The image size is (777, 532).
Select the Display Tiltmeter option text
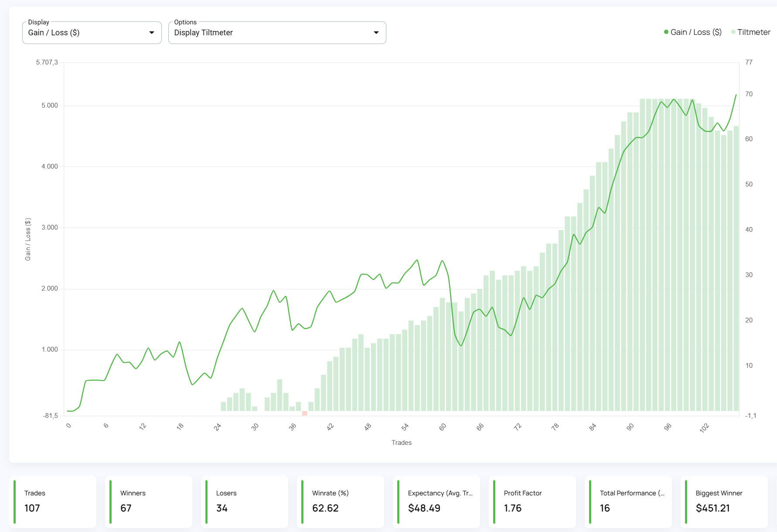(x=204, y=32)
